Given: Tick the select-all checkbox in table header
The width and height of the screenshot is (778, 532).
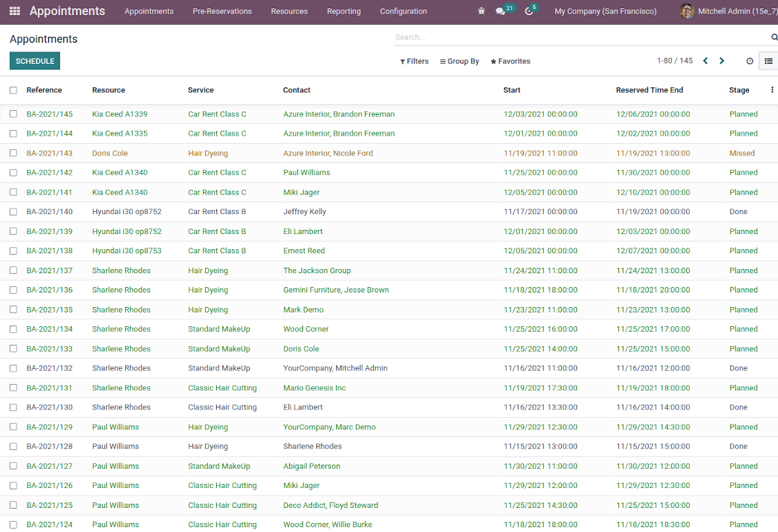Looking at the screenshot, I should point(13,90).
